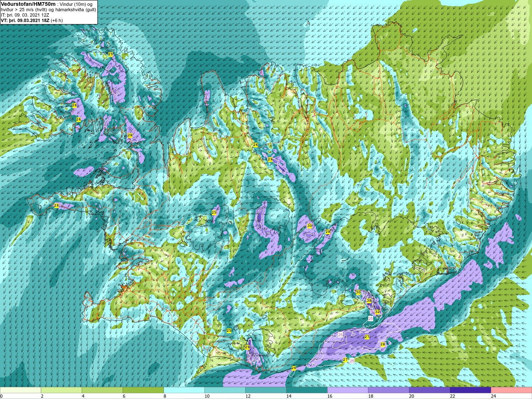This screenshot has height=399, width=532.
Task: Select the 20–22 violet legend swatch
Action: [x=430, y=390]
